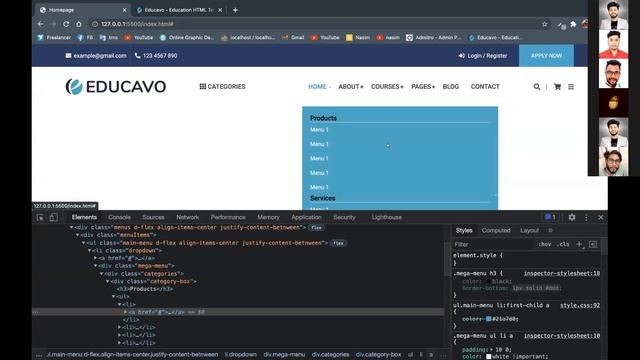Screen dimensions: 640x360
Task: Switch to the Computed pane tab
Action: click(x=496, y=231)
